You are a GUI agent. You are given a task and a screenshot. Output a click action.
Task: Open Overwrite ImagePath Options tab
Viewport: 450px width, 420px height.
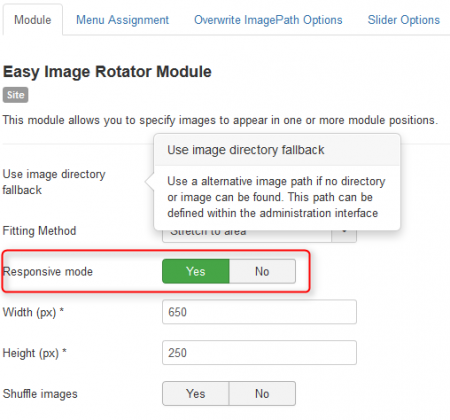coord(268,20)
